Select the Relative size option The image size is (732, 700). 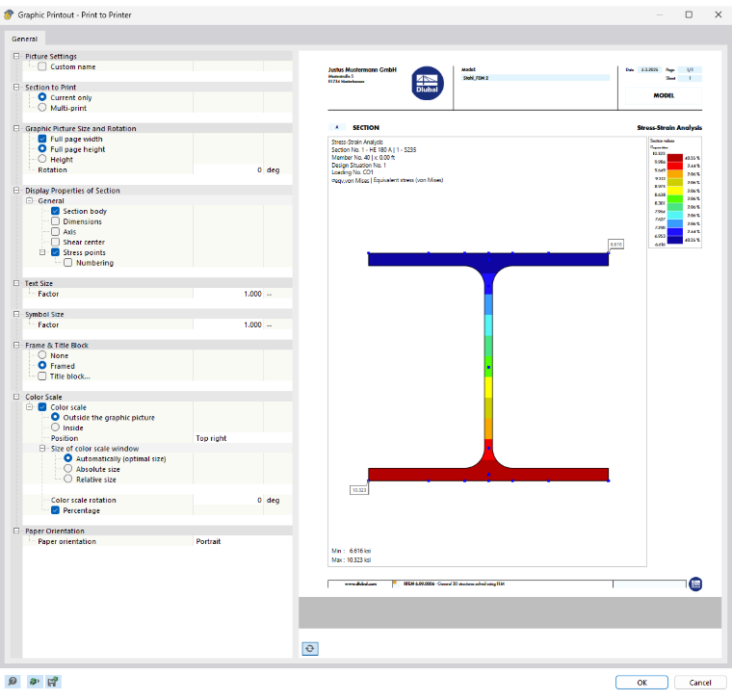(68, 479)
